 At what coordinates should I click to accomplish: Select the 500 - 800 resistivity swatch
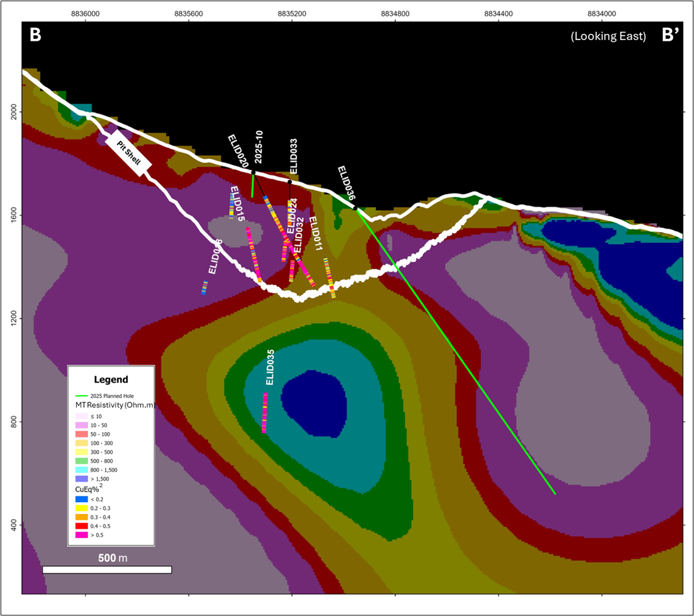click(79, 461)
